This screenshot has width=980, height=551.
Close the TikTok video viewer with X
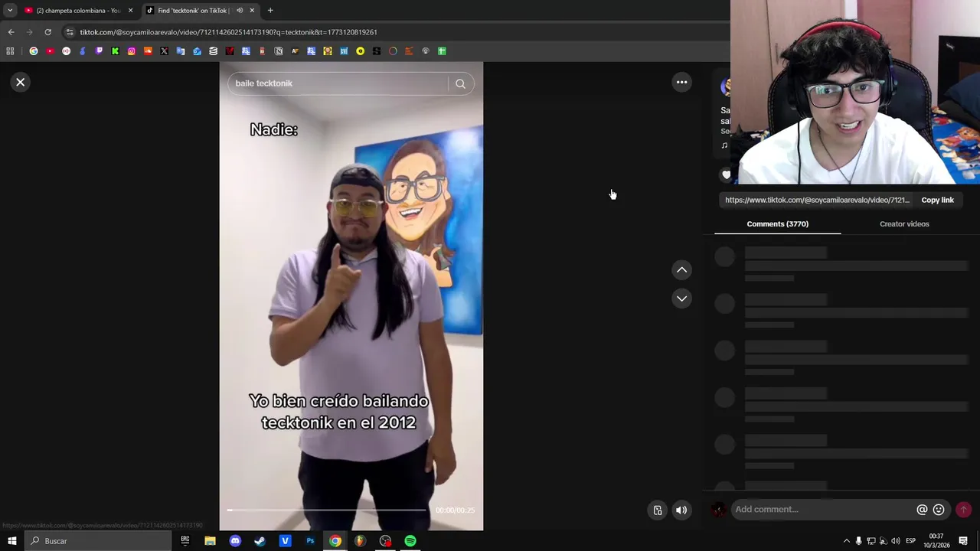21,82
